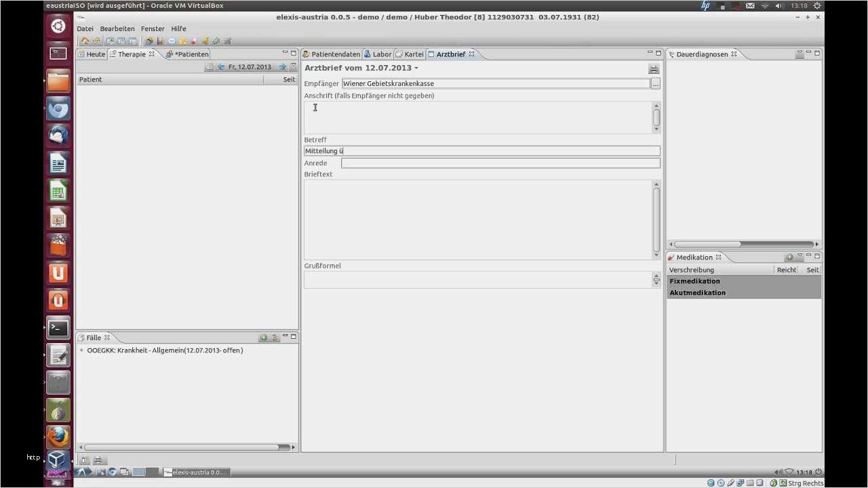The height and width of the screenshot is (488, 868).
Task: Launch Firefox from the Ubuntu dock
Action: coord(58,436)
